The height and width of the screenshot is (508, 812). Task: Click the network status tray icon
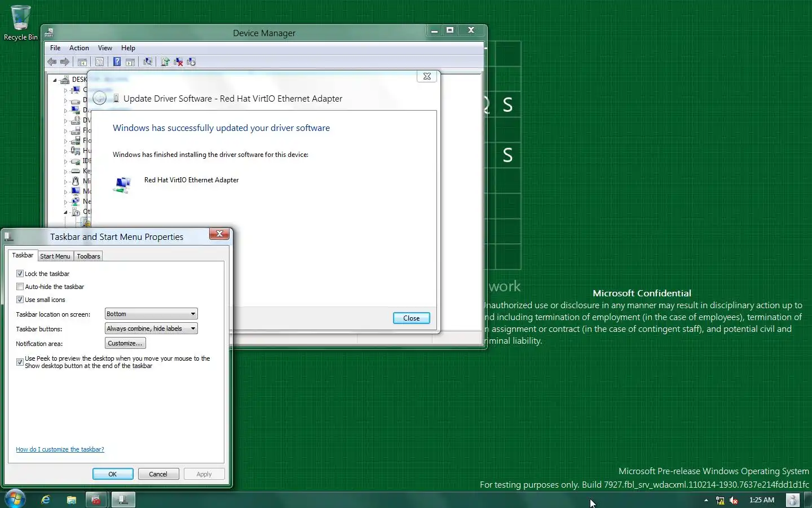pyautogui.click(x=720, y=500)
